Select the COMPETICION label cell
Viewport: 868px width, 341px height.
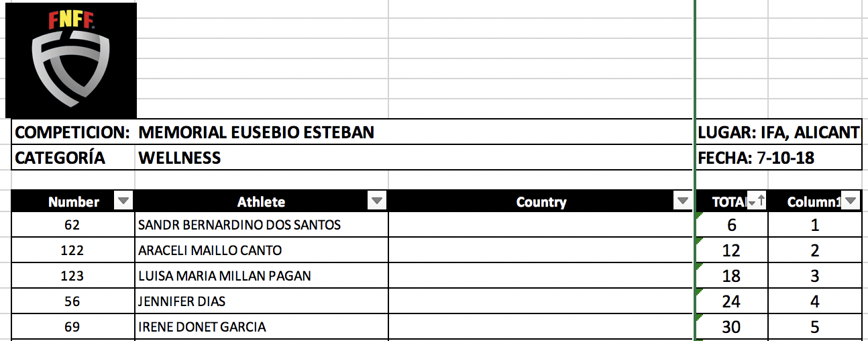tap(72, 132)
